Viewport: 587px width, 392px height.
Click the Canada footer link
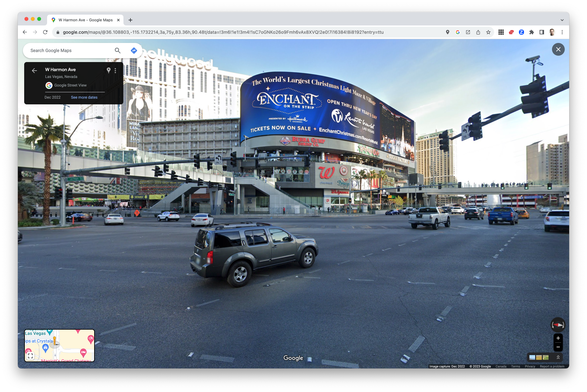501,367
